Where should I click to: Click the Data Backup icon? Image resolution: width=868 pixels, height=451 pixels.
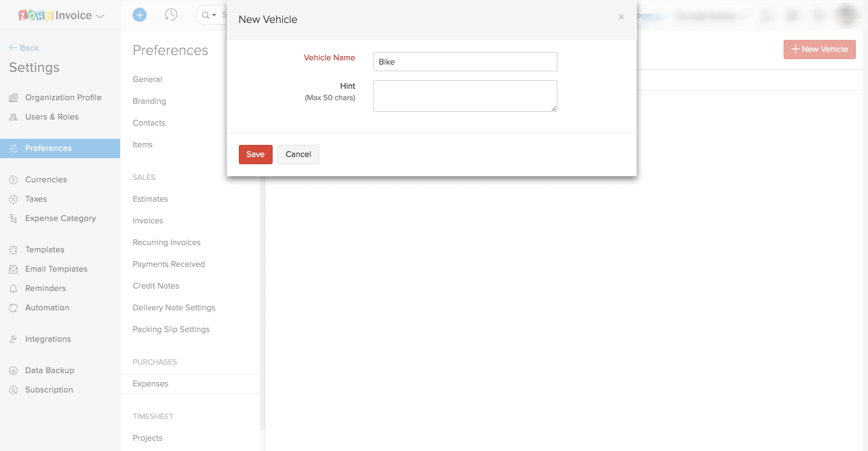pos(13,371)
